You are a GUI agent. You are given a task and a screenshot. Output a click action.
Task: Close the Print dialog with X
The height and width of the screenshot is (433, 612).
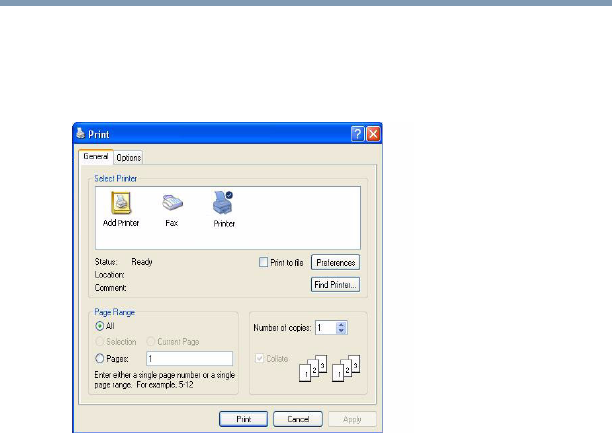[374, 134]
